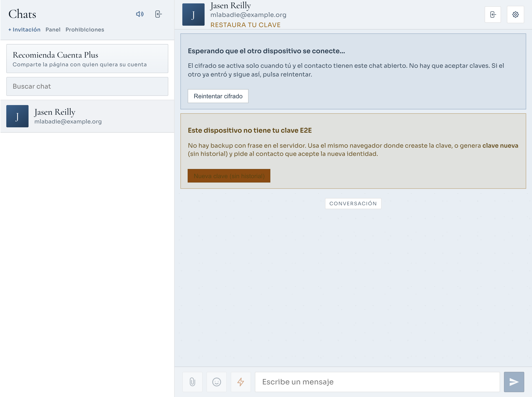The image size is (532, 397).
Task: Click Jasen Reilly avatar in chat header
Action: pos(193,15)
